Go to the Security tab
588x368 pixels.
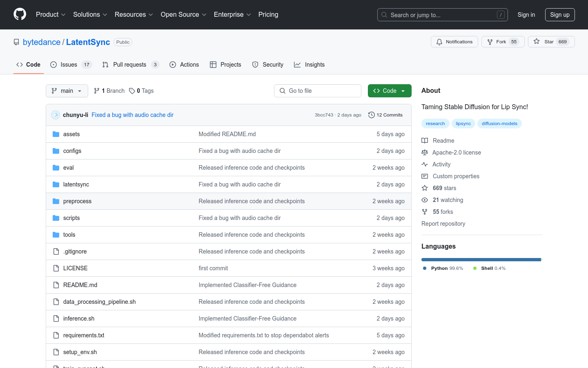(x=268, y=65)
